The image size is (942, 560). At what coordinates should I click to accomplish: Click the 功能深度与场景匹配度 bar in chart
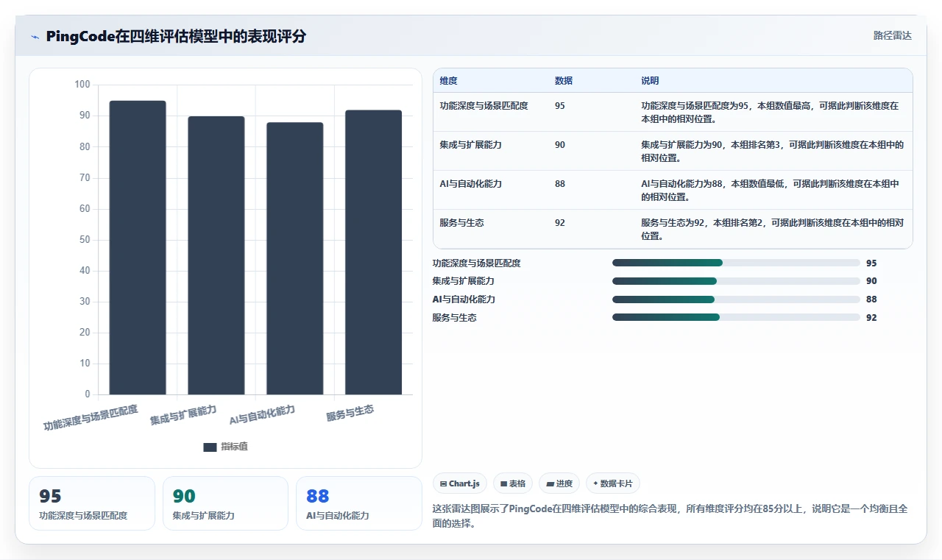pos(138,247)
